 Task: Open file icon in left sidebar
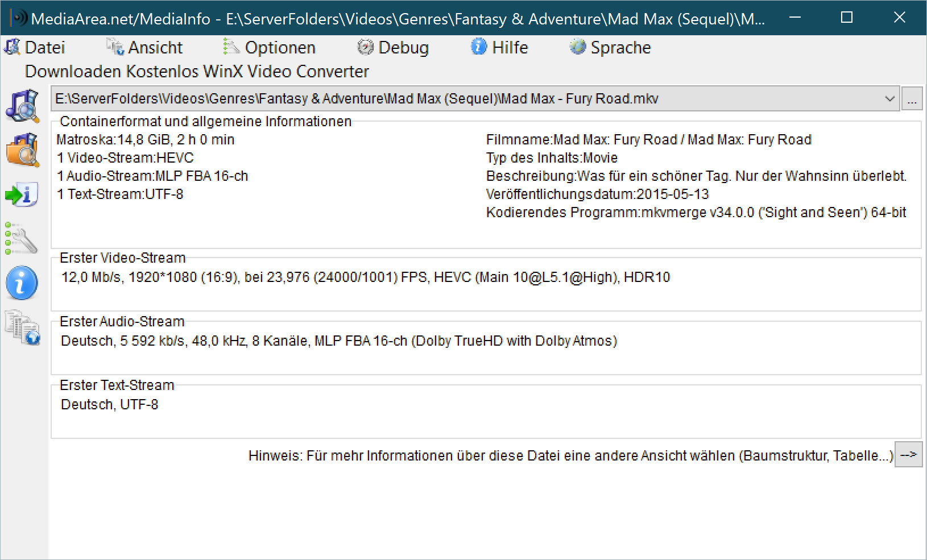pos(23,106)
